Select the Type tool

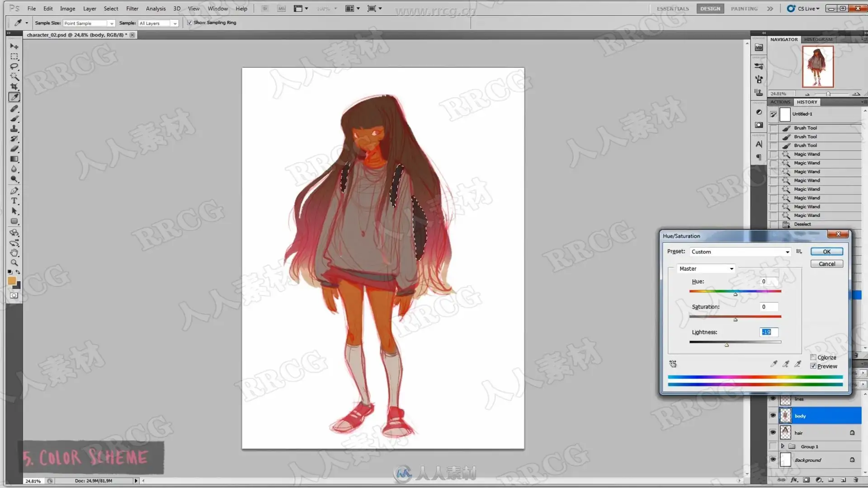[14, 201]
